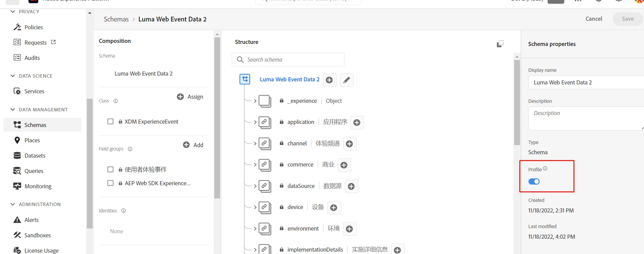
Task: Add a field under commerce
Action: pyautogui.click(x=344, y=165)
